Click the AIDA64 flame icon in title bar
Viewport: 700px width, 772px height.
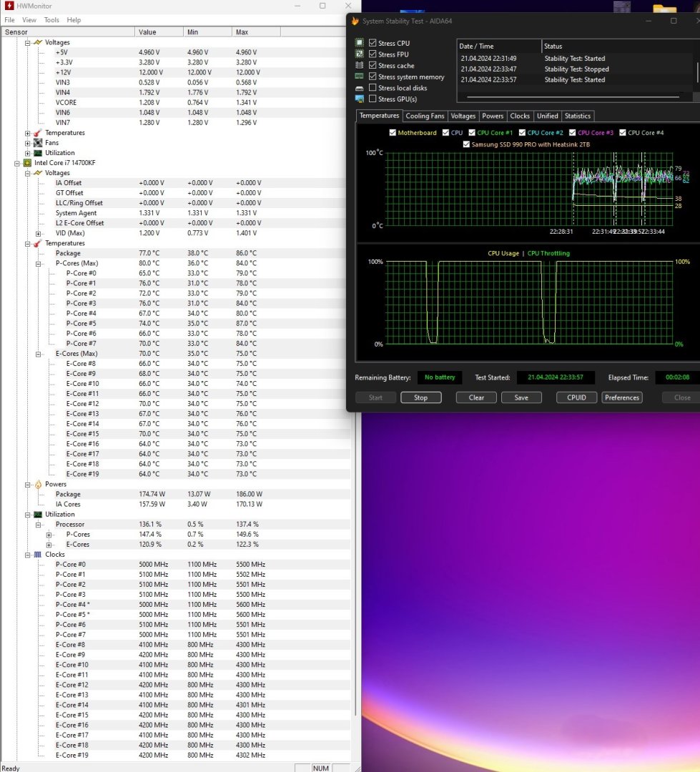click(x=355, y=21)
